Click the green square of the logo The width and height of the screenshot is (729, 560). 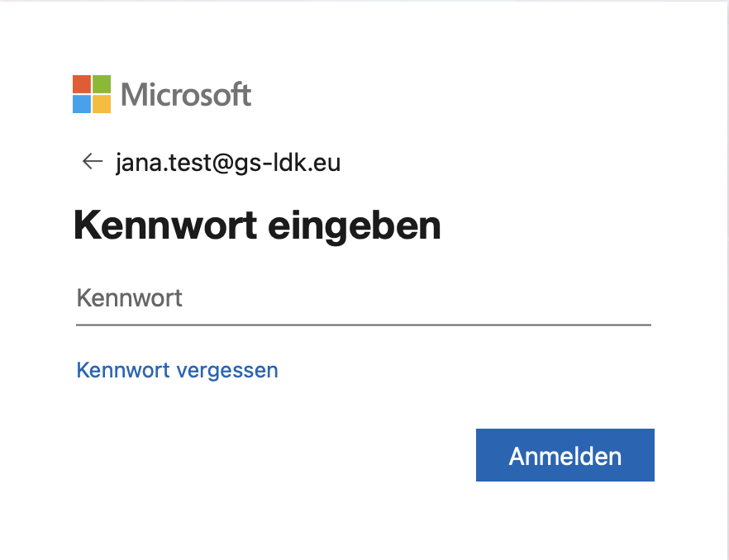coord(102,83)
